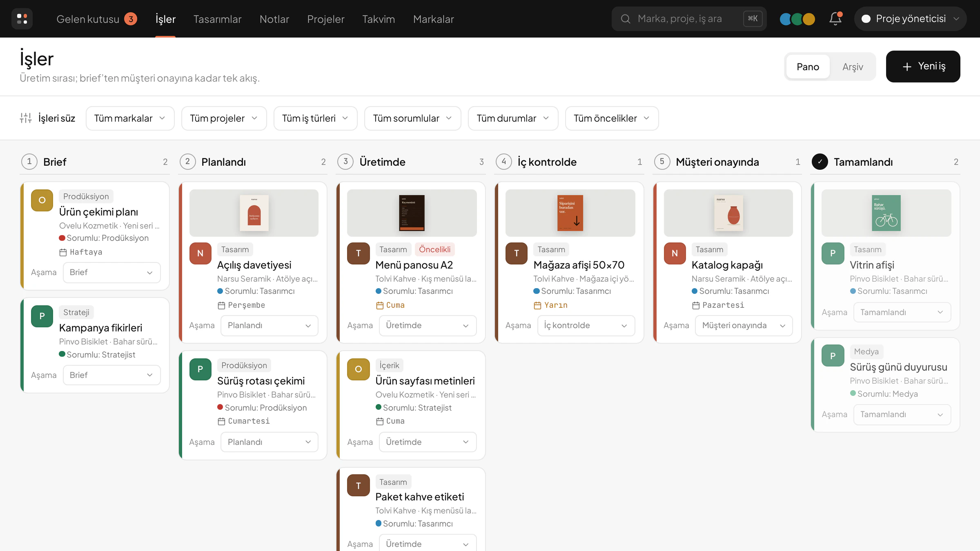Switch to Arşiv view

point(853,67)
